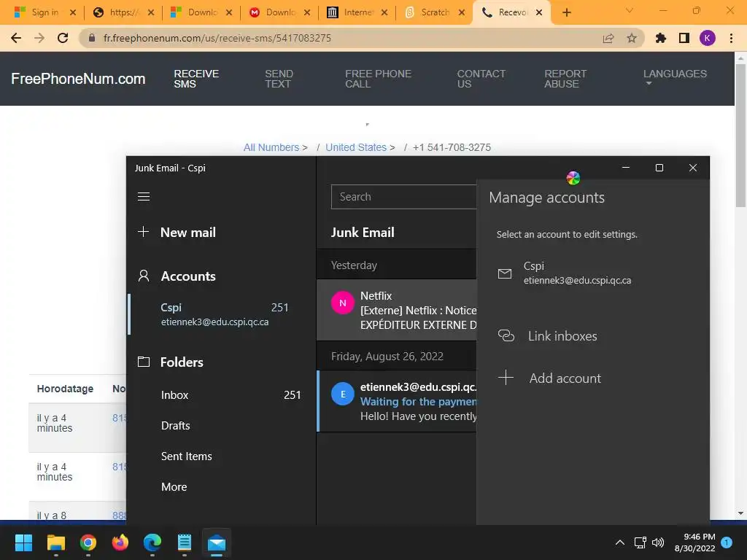
Task: Click the Accounts person icon
Action: 144,276
